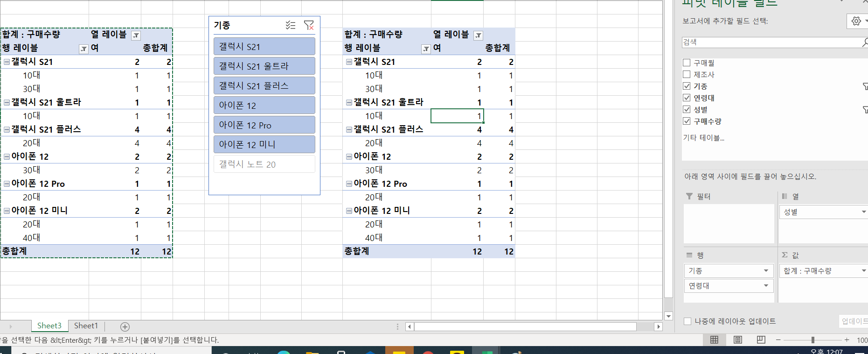This screenshot has width=868, height=354.
Task: Uncheck the 성별 field checkbox
Action: pyautogui.click(x=687, y=109)
